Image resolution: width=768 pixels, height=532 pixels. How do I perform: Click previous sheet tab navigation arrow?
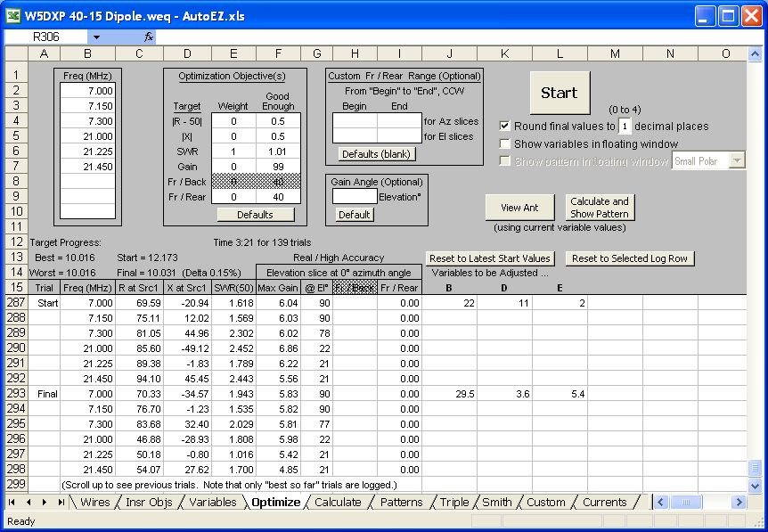(x=28, y=503)
